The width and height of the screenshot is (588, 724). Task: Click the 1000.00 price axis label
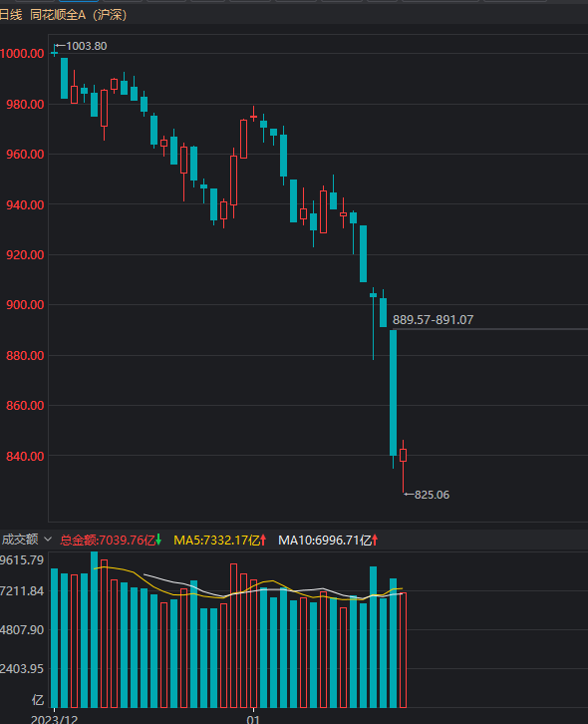tap(22, 53)
